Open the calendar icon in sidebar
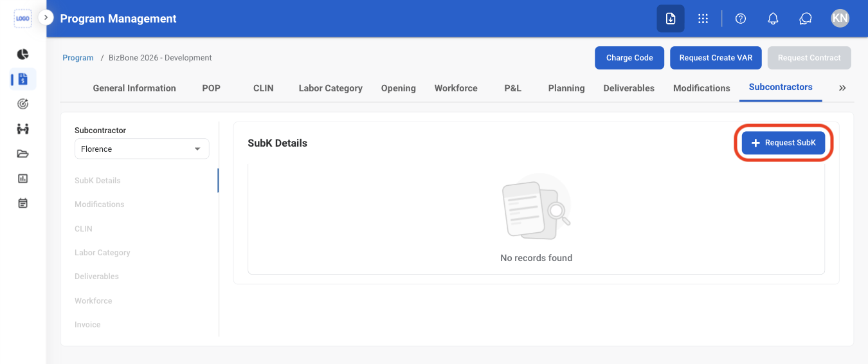This screenshot has height=364, width=868. click(23, 203)
